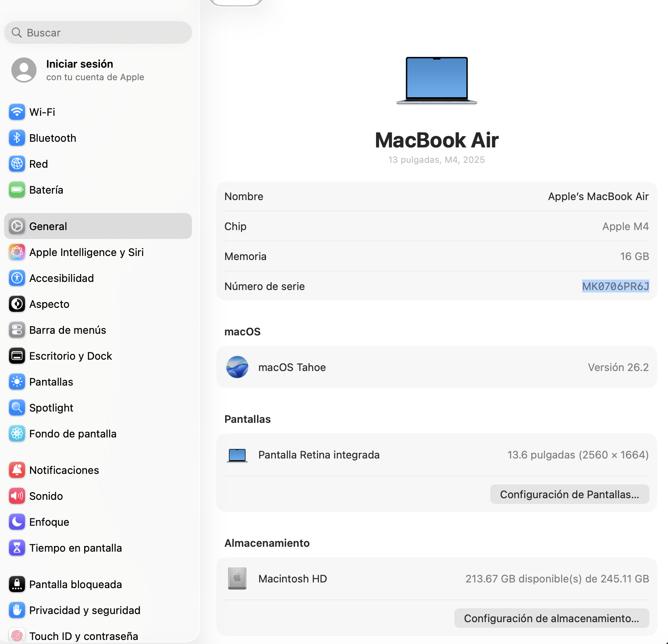
Task: Open the Sonido speaker icon
Action: point(17,496)
